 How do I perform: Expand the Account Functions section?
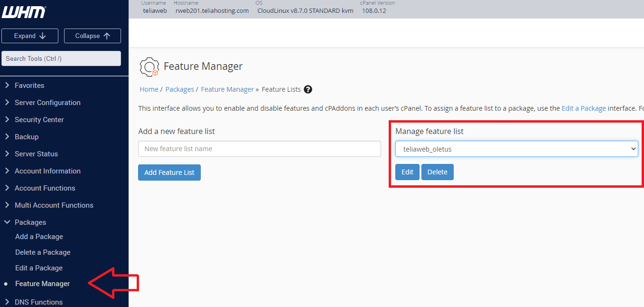pyautogui.click(x=45, y=188)
